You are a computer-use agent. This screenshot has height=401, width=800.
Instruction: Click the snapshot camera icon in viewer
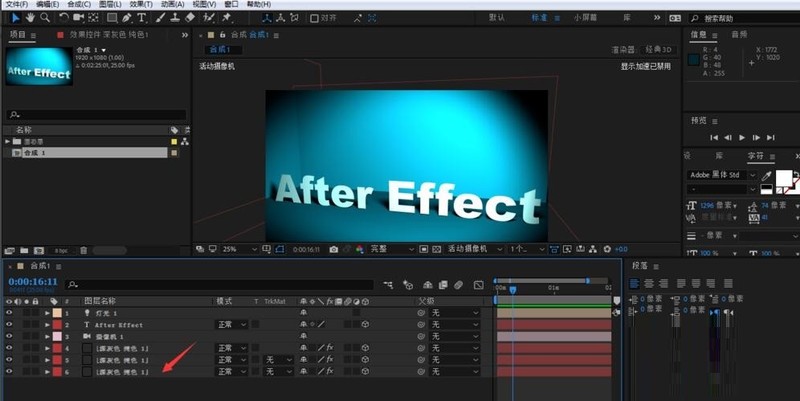pos(334,249)
